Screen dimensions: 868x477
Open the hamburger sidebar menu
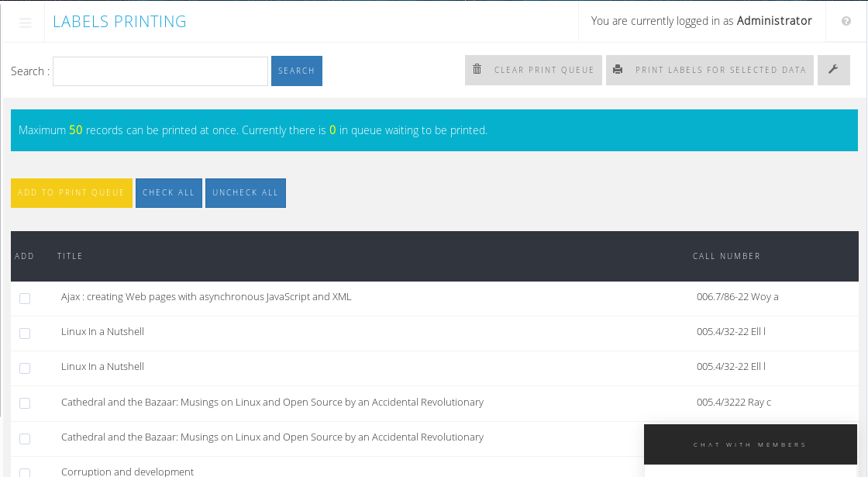25,22
